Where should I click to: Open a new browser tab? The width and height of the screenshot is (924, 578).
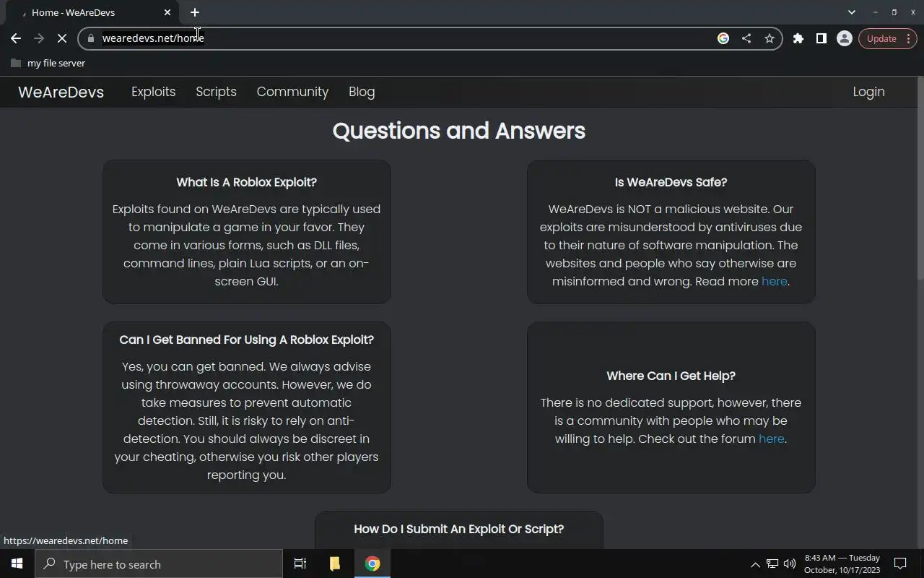click(195, 12)
